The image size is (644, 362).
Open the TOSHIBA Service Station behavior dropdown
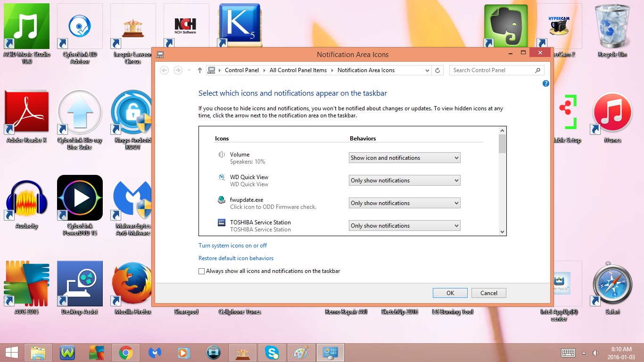click(x=405, y=226)
